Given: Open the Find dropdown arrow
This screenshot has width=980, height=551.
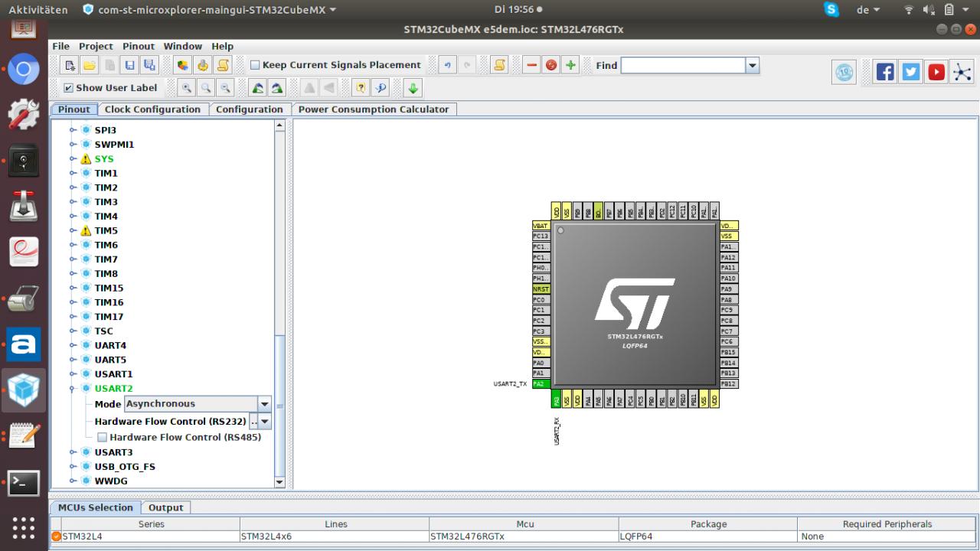Looking at the screenshot, I should pyautogui.click(x=753, y=66).
